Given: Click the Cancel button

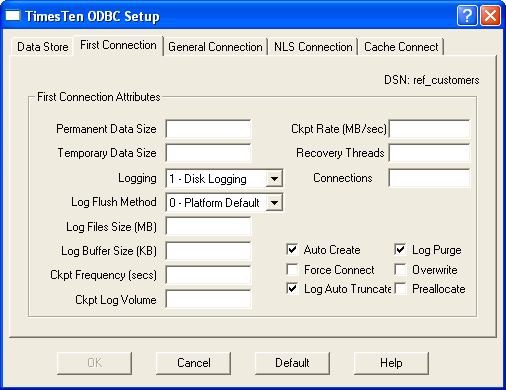Looking at the screenshot, I should [194, 363].
